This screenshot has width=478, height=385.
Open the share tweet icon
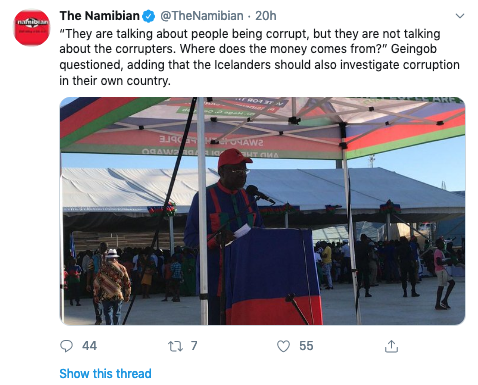[391, 346]
